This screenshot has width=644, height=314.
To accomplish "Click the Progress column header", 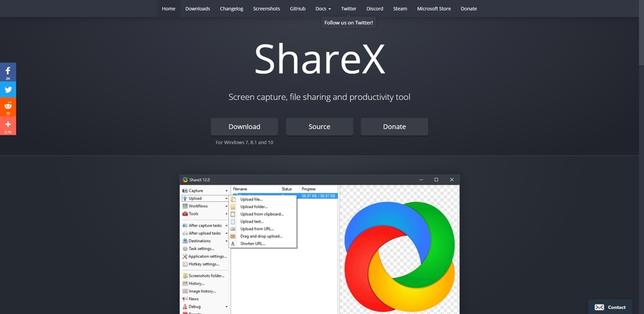I will pos(308,188).
